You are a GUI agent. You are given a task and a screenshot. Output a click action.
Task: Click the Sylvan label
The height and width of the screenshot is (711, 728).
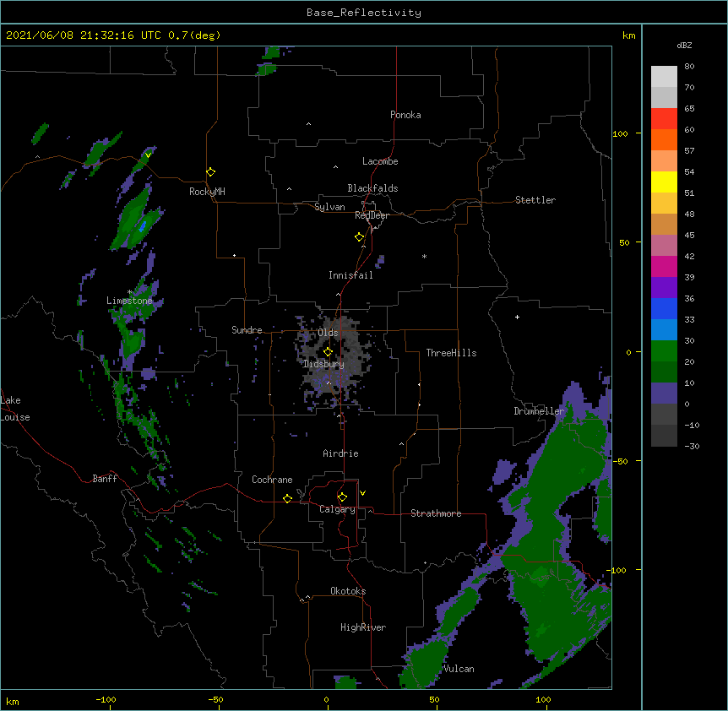(329, 207)
